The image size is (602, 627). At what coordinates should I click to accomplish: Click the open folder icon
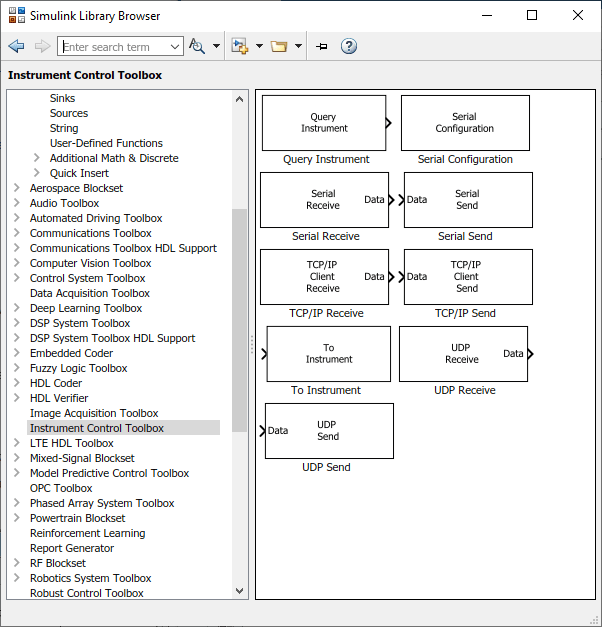279,46
